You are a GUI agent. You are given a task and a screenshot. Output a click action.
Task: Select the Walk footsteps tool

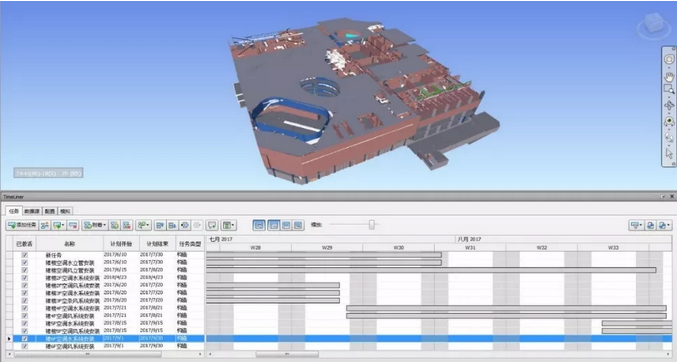click(x=669, y=137)
